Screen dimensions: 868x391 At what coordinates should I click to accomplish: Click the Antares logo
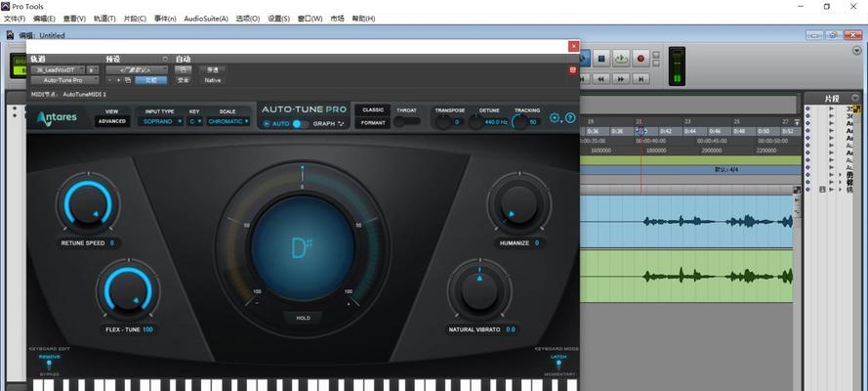[x=57, y=118]
